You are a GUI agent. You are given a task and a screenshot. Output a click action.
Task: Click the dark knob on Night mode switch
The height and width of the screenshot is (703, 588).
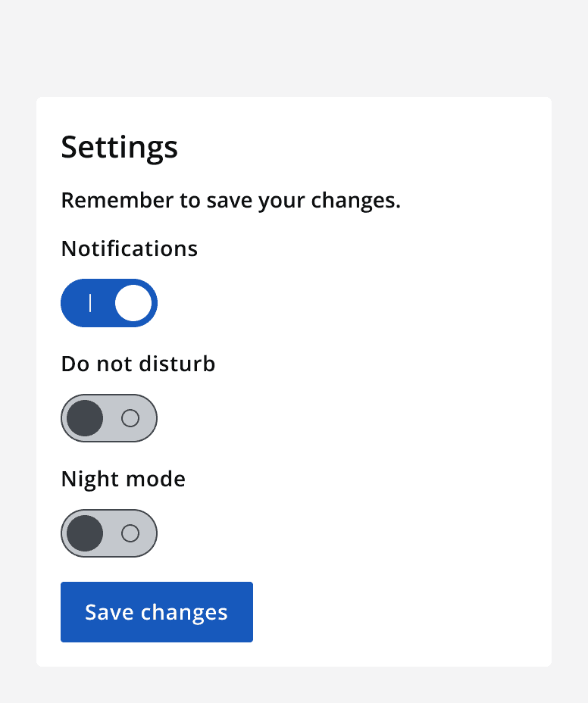click(85, 533)
